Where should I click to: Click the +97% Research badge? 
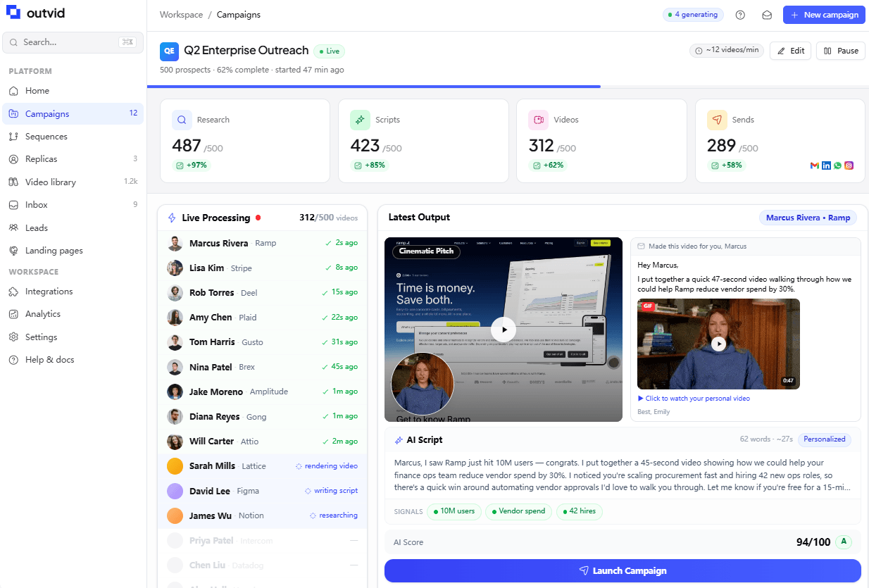191,165
